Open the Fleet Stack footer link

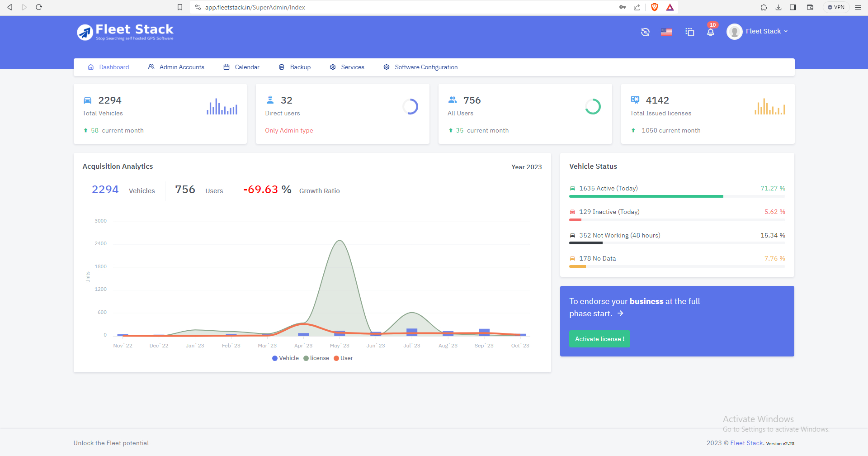(x=746, y=443)
